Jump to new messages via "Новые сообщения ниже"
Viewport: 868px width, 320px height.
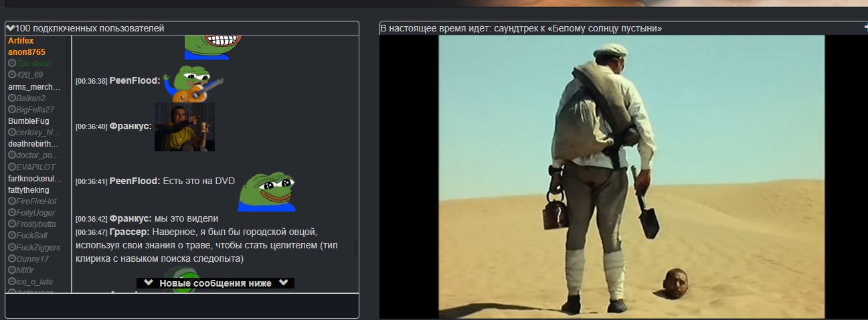[x=215, y=283]
